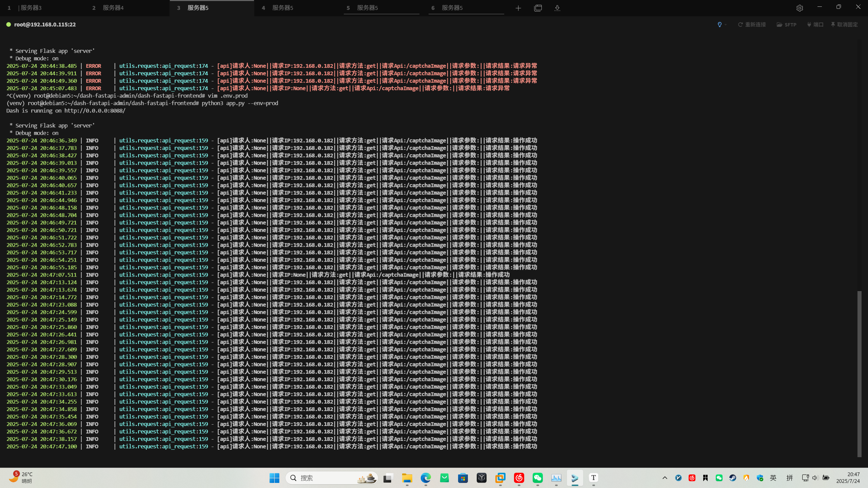Open the terminal settings gear
The width and height of the screenshot is (868, 488).
(x=800, y=8)
